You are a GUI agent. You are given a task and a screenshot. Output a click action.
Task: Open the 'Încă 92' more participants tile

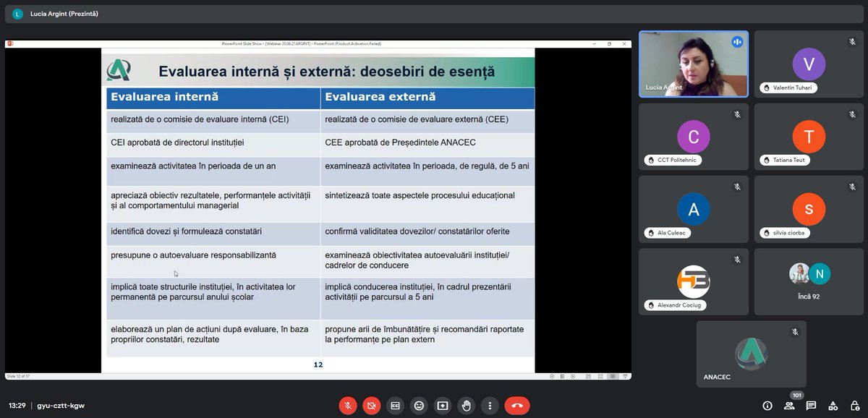coord(809,282)
